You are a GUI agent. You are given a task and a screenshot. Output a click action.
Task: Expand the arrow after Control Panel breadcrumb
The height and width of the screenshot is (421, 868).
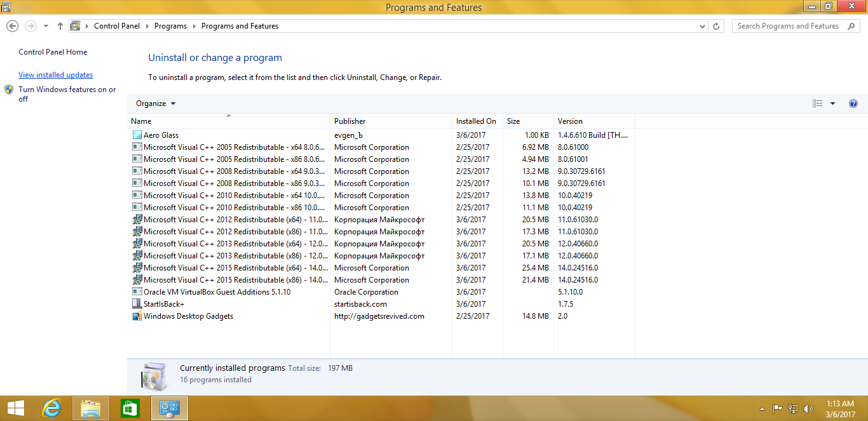[x=147, y=26]
